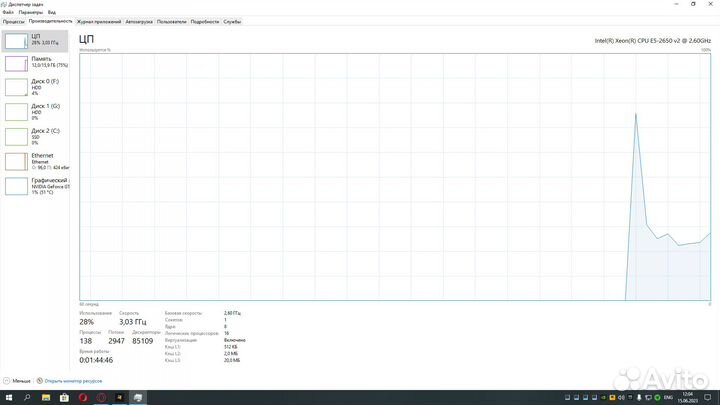Click the uptime value 0:01:44:46

tap(96, 360)
